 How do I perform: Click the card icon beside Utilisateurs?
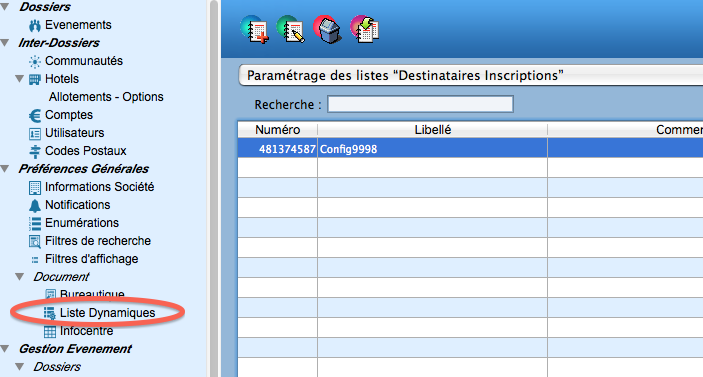tap(35, 134)
